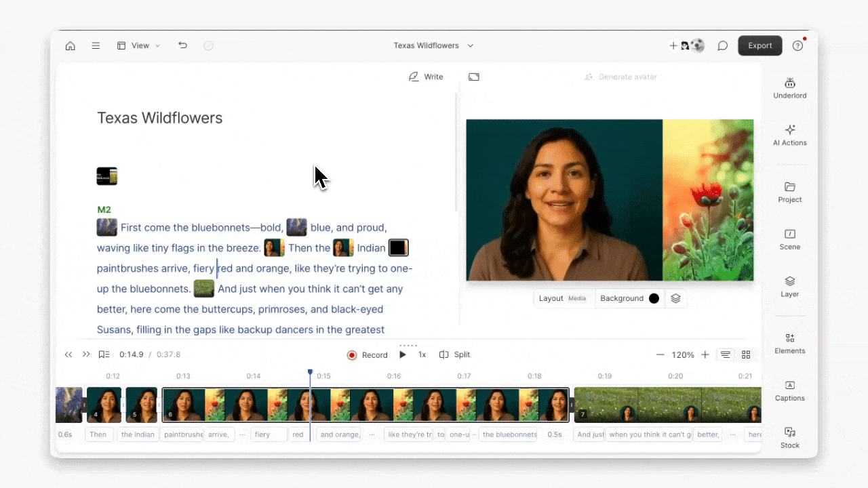
Task: Click the 0:14.9 current timecode
Action: click(132, 354)
